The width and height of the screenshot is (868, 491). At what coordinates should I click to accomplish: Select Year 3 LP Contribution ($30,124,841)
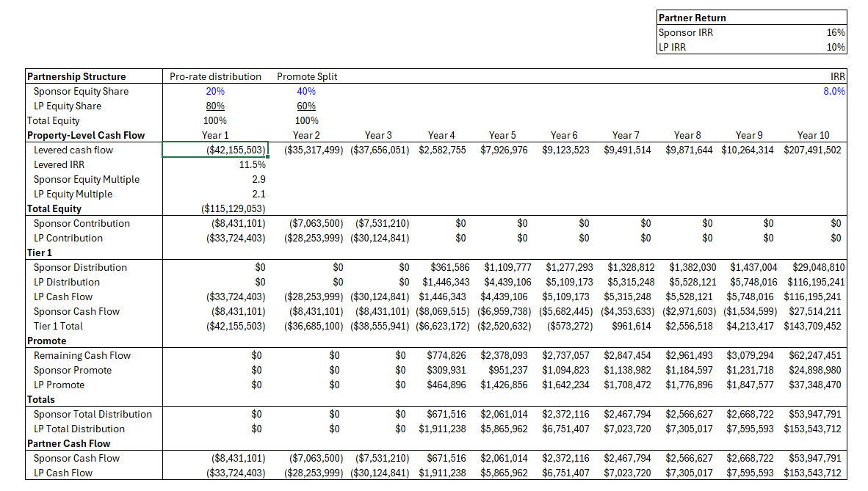(x=380, y=238)
